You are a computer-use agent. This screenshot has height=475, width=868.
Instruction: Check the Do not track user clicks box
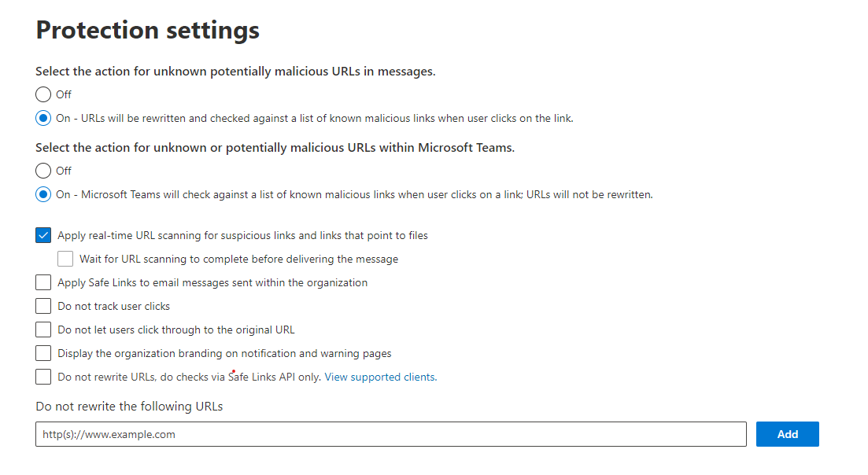tap(43, 305)
